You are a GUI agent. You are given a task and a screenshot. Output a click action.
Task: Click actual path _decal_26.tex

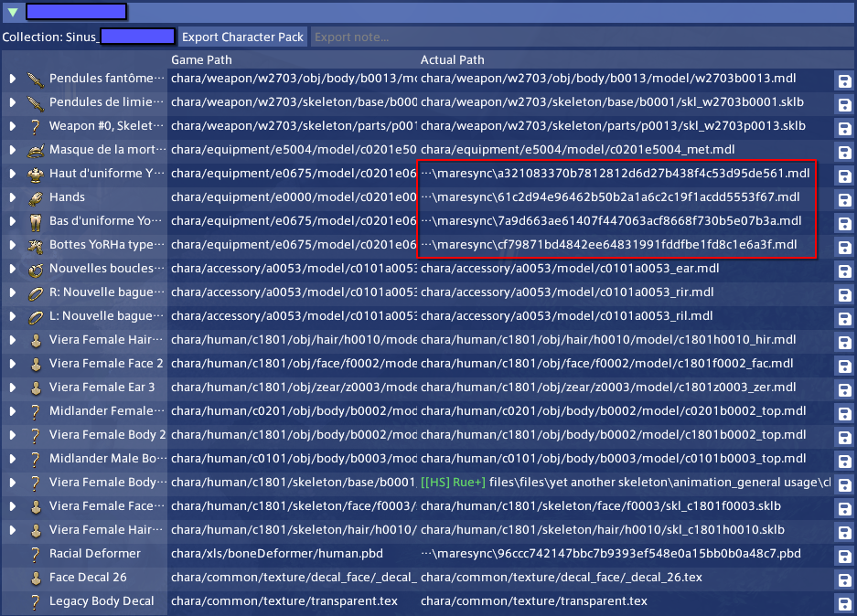click(x=562, y=578)
